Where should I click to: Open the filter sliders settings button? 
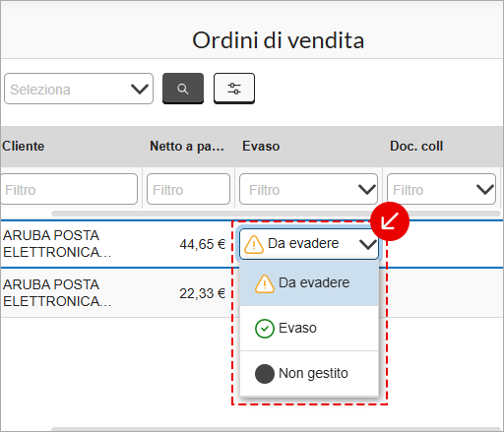234,89
